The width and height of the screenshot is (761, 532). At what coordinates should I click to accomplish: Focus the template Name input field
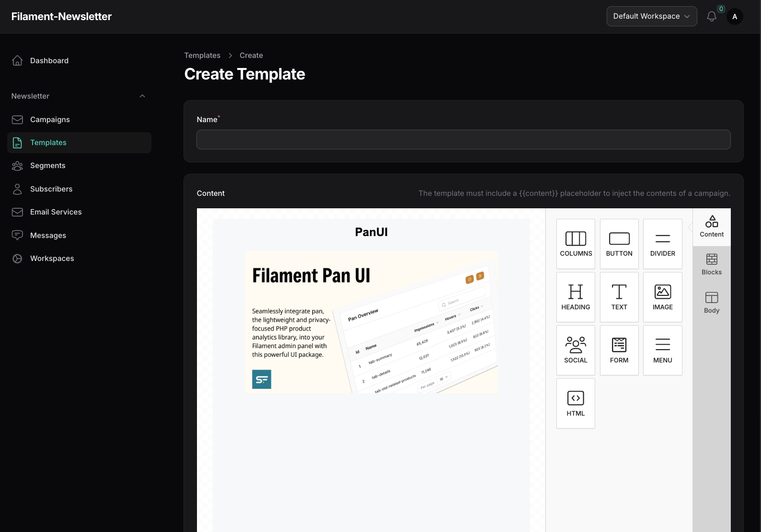tap(463, 140)
